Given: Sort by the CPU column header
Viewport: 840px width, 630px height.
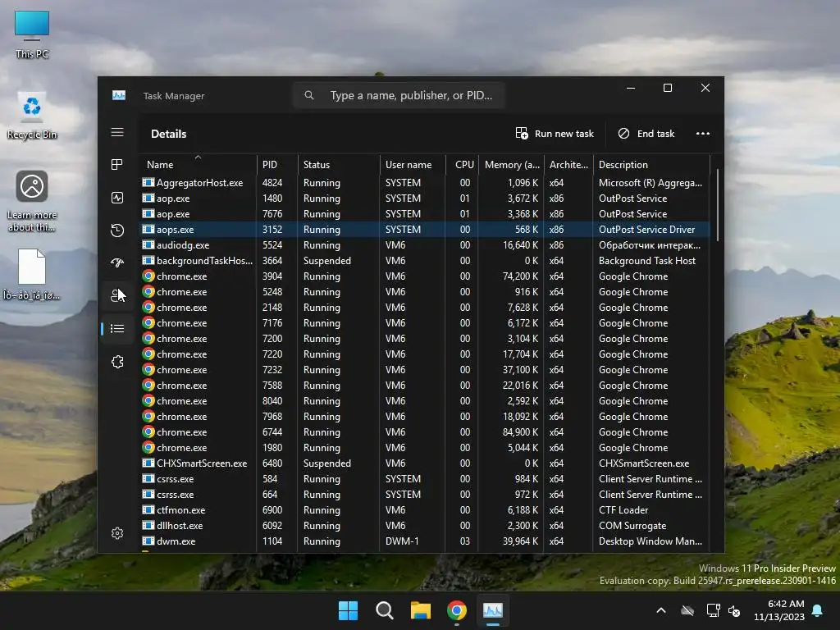Looking at the screenshot, I should (463, 164).
